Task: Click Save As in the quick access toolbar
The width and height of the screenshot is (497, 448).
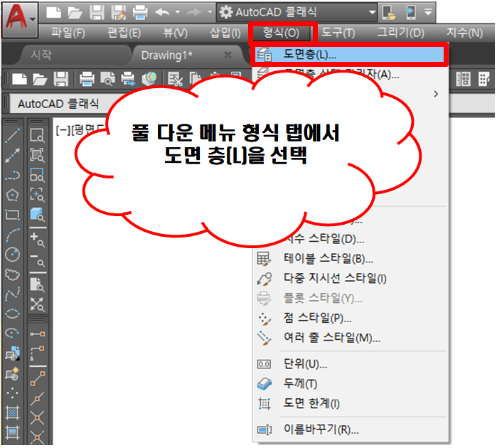Action: point(119,13)
